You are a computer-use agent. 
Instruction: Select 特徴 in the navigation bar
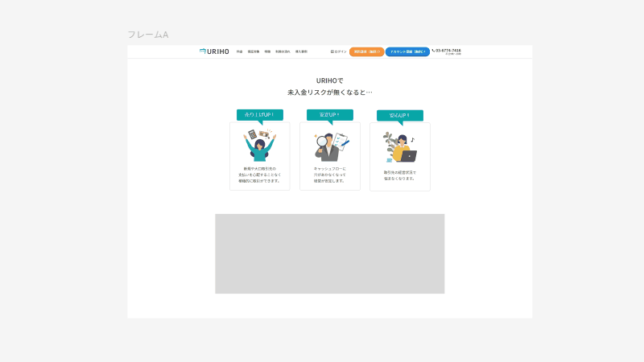[267, 51]
